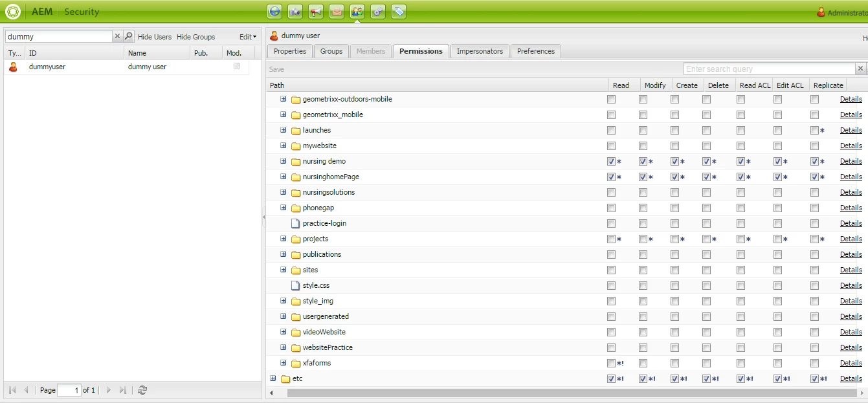Clear the permissions search query
The width and height of the screenshot is (868, 403).
tap(860, 69)
